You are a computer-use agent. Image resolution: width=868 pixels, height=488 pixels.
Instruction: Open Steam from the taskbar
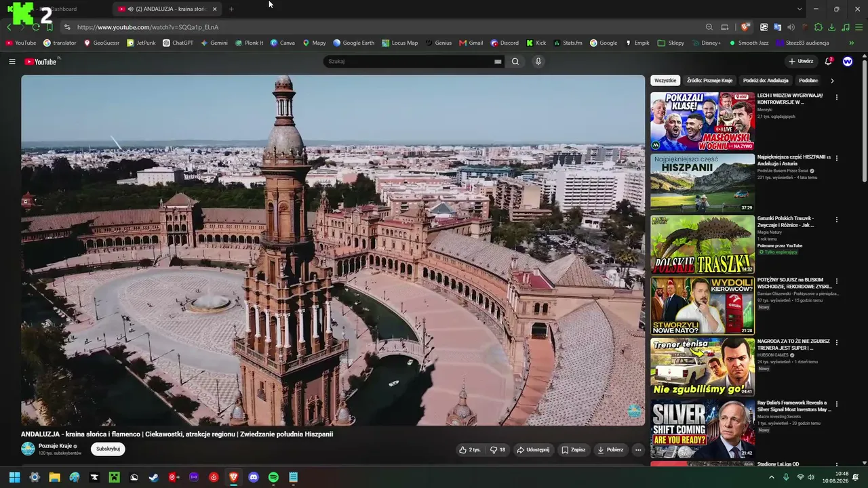pyautogui.click(x=154, y=477)
